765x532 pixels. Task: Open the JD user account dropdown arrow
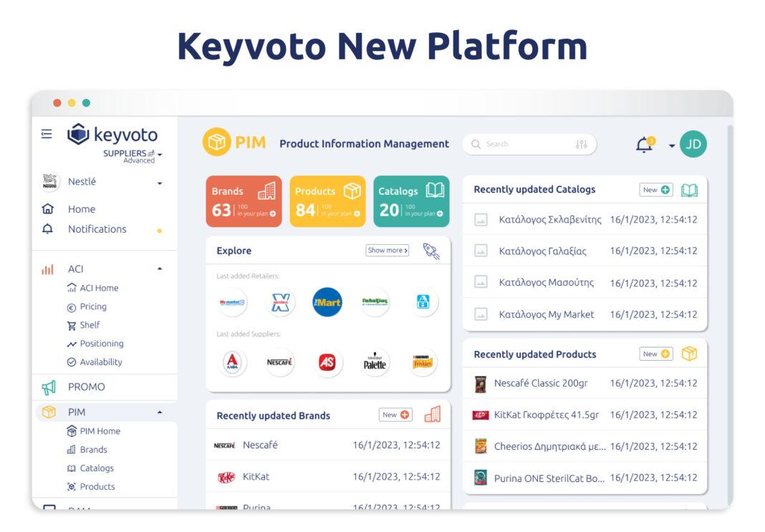coord(672,146)
